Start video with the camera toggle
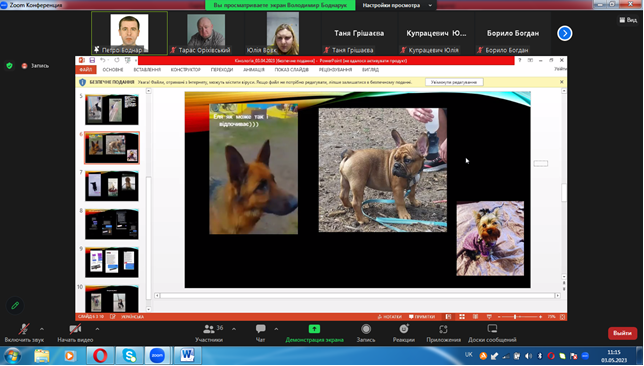The height and width of the screenshot is (366, 644). (x=75, y=329)
